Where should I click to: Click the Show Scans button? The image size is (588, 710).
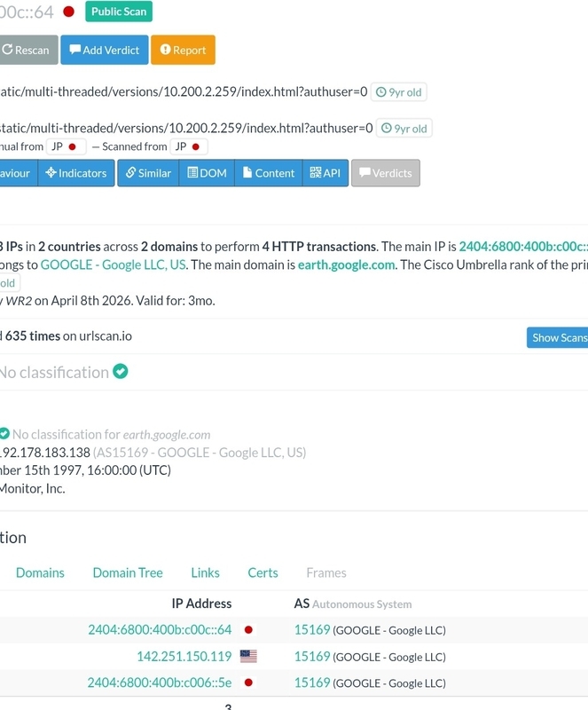pos(558,338)
